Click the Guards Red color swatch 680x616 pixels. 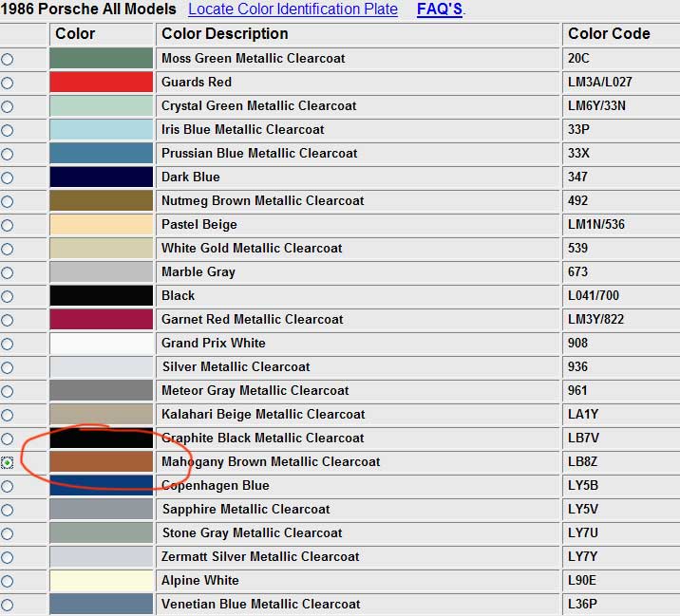click(x=102, y=82)
